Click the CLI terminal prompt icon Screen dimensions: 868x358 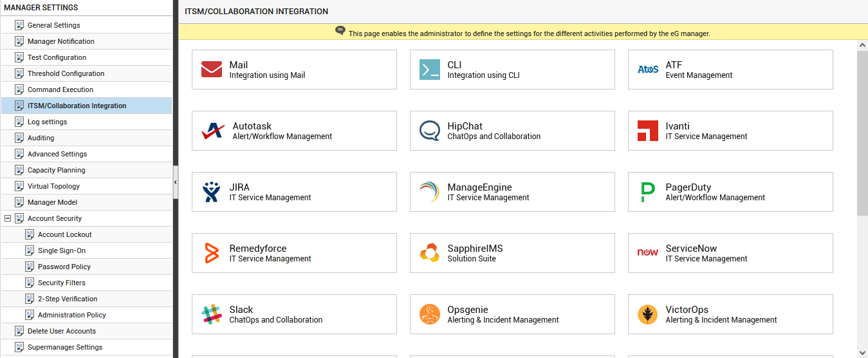[x=430, y=70]
